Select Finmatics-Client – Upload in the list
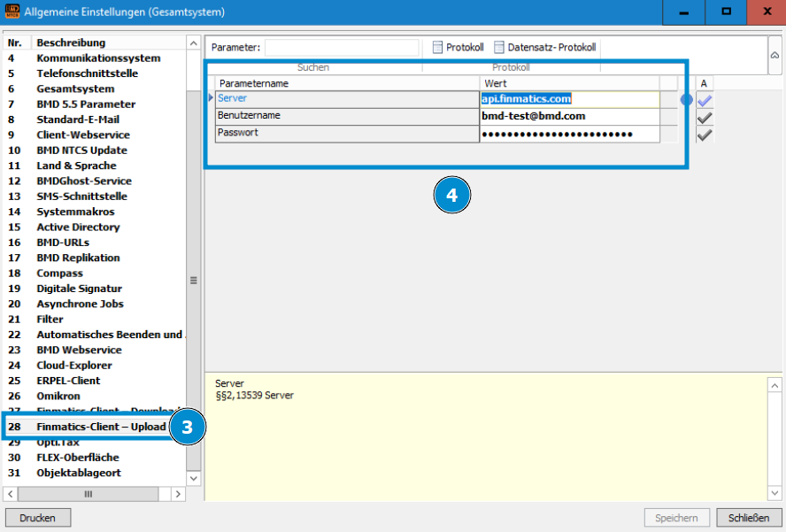786x532 pixels. (x=100, y=427)
